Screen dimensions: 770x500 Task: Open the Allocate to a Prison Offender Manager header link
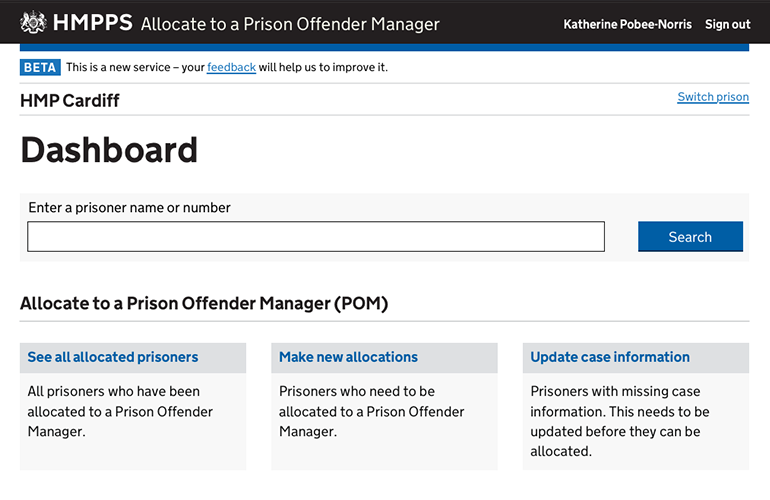pos(290,24)
